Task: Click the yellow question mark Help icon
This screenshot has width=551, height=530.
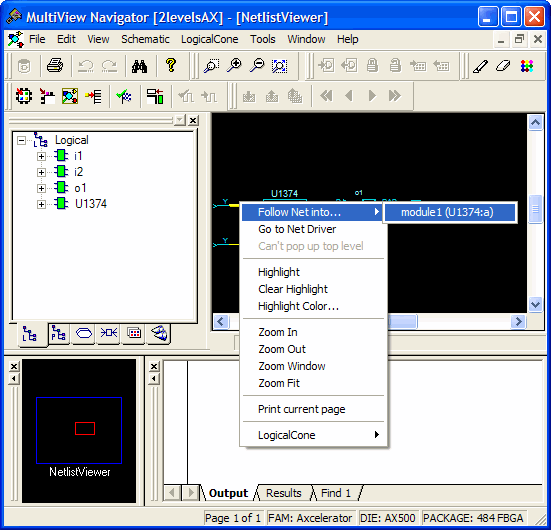Action: [x=171, y=65]
